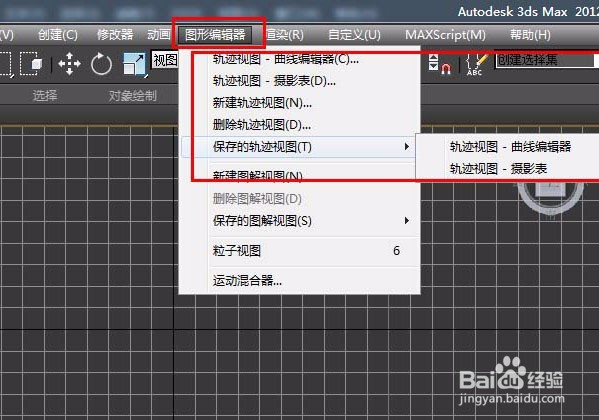This screenshot has height=420, width=599.
Task: Click the spinner snap up/down arrows
Action: click(433, 62)
